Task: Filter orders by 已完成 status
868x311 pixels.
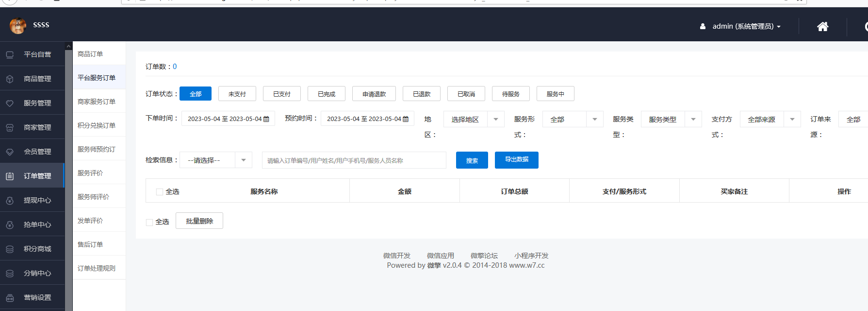Action: click(x=327, y=94)
